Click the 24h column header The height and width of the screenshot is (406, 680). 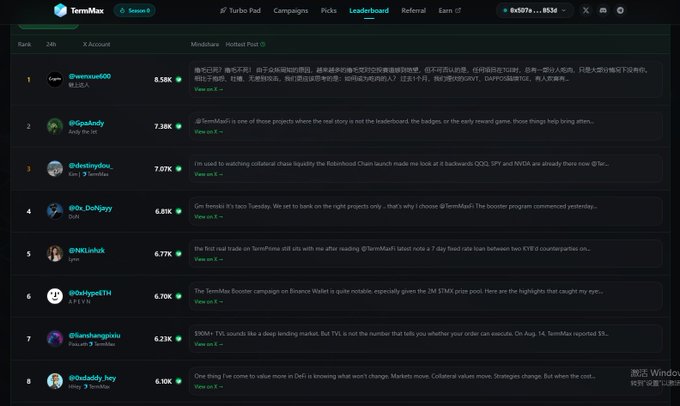(x=51, y=44)
